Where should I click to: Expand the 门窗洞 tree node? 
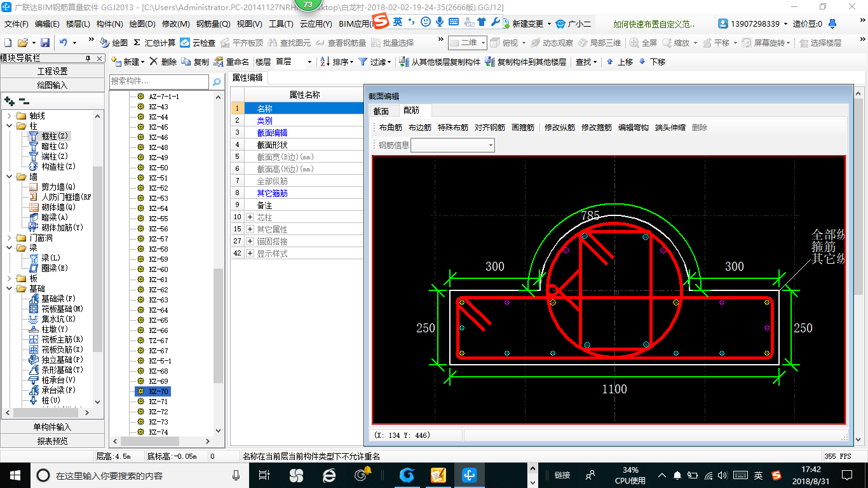click(x=9, y=238)
